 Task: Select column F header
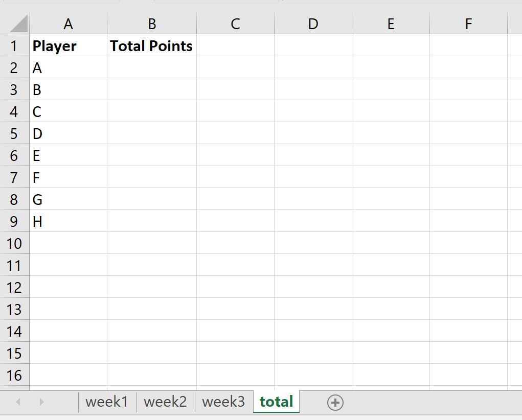click(468, 24)
